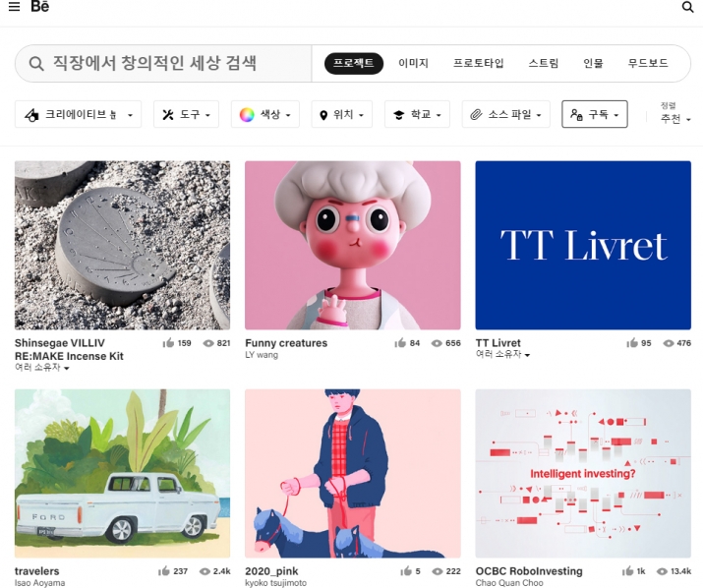The width and height of the screenshot is (703, 588).
Task: Open the 크리에이티브 fields dropdown
Action: pyautogui.click(x=78, y=114)
